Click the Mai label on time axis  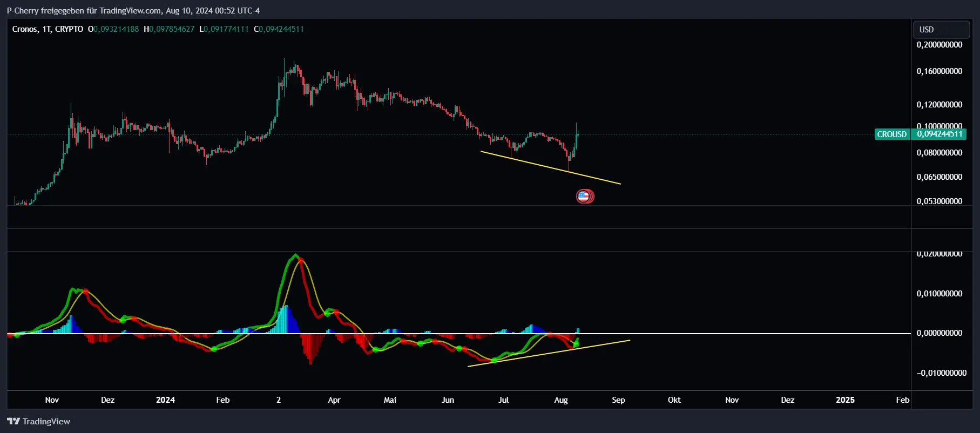tap(390, 400)
